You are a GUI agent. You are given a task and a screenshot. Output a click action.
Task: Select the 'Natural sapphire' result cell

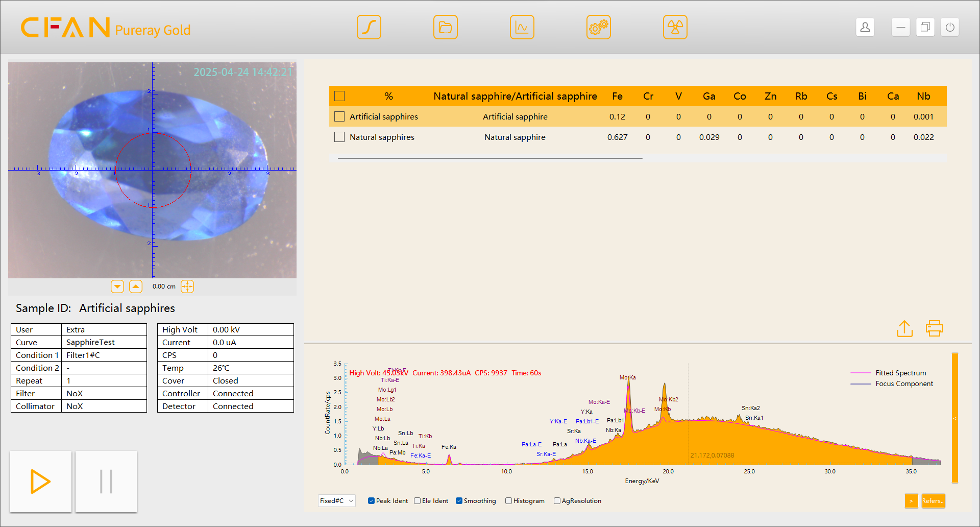(x=515, y=137)
